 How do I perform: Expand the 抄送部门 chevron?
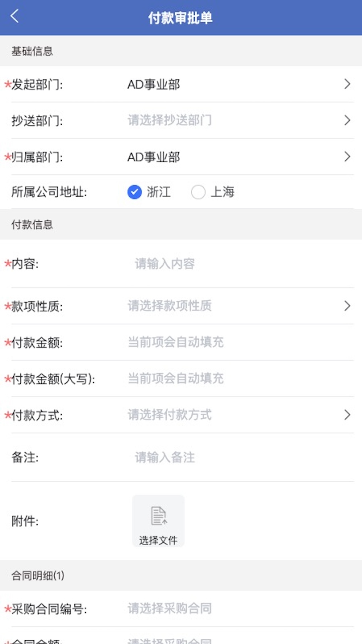(347, 120)
